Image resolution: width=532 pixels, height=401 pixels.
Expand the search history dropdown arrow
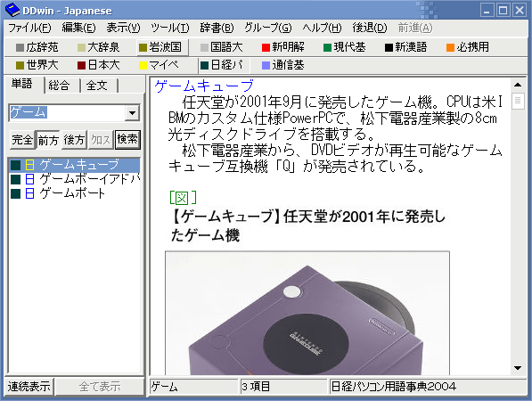click(x=132, y=113)
